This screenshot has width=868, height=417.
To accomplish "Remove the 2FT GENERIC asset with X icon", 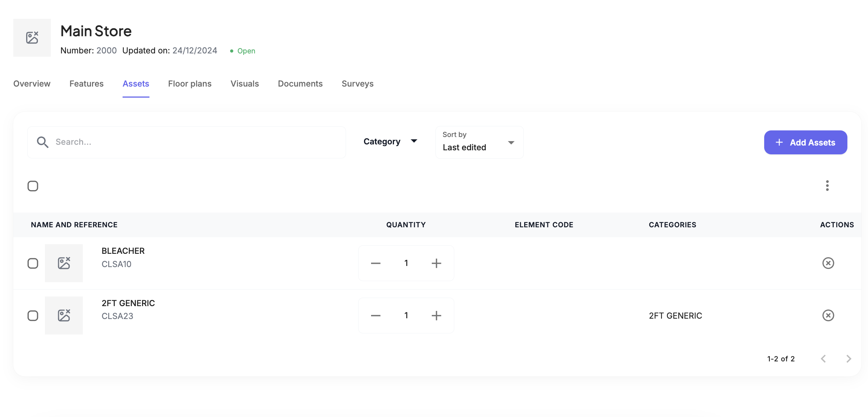I will coord(828,315).
